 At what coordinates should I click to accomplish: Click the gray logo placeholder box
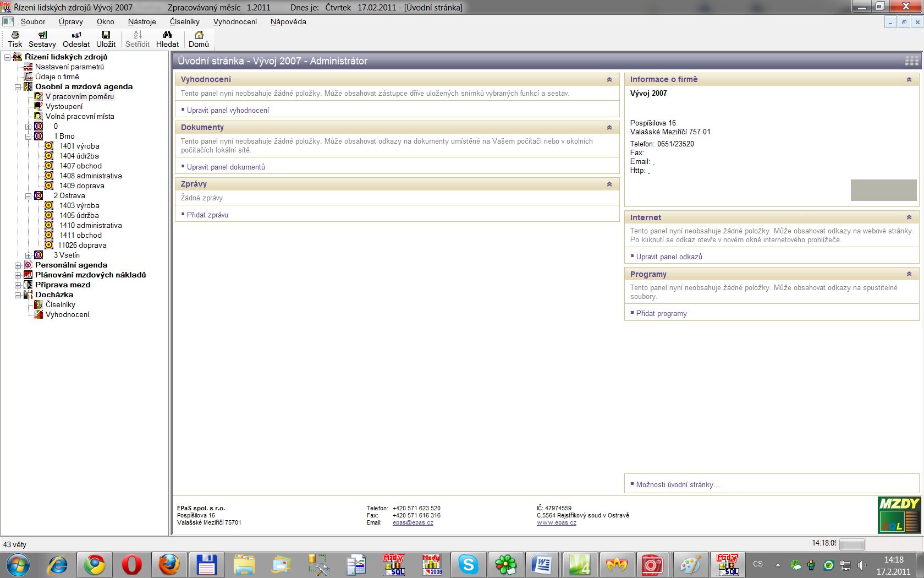coord(883,190)
